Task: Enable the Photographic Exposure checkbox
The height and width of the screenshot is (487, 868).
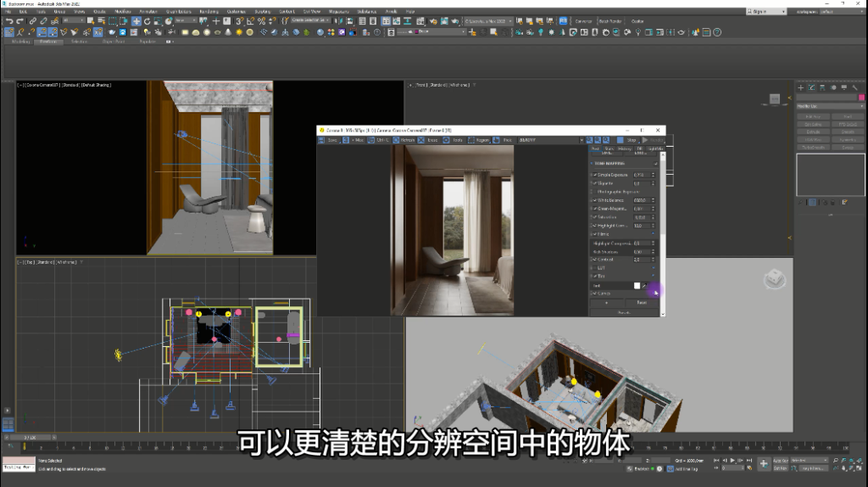Action: 594,192
